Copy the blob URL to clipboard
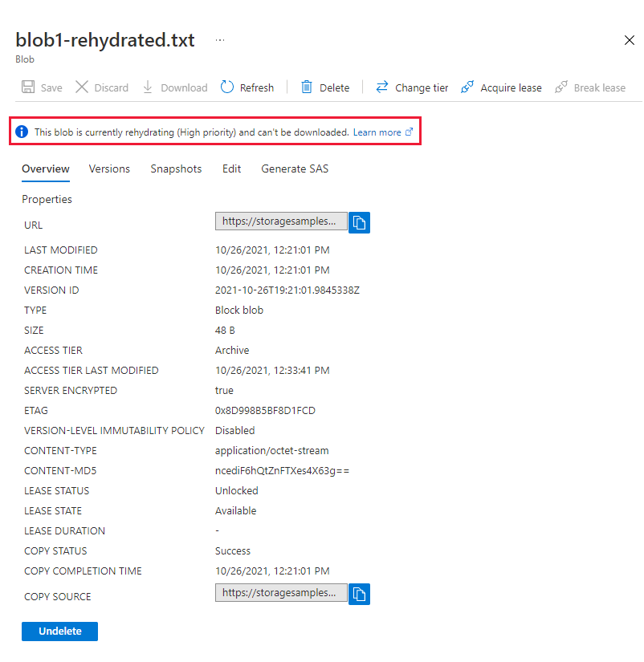This screenshot has height=662, width=644. (359, 221)
